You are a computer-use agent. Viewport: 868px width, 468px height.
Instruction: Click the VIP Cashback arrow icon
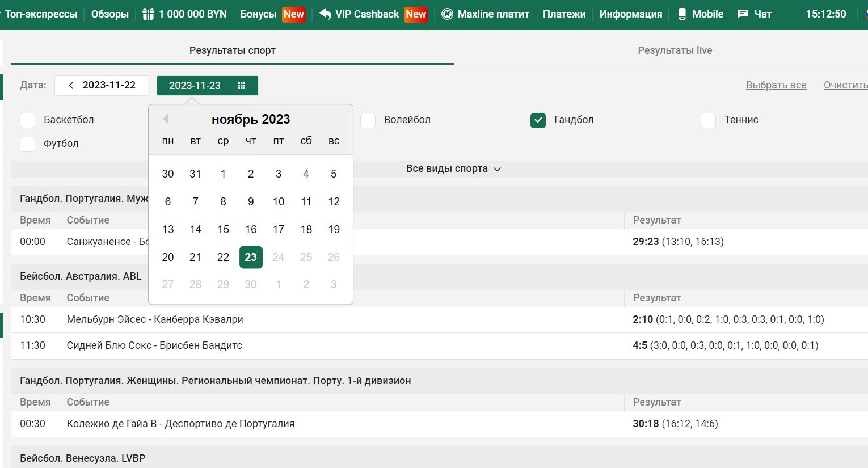(325, 14)
